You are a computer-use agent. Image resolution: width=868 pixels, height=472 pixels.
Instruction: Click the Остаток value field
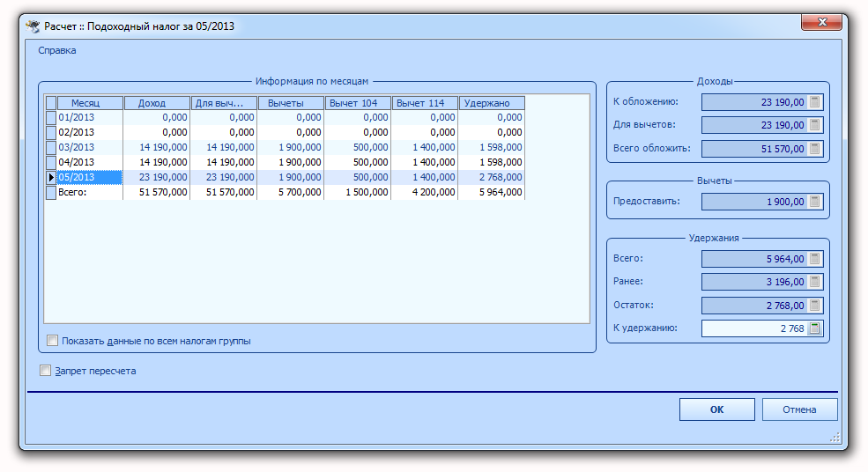pyautogui.click(x=755, y=305)
